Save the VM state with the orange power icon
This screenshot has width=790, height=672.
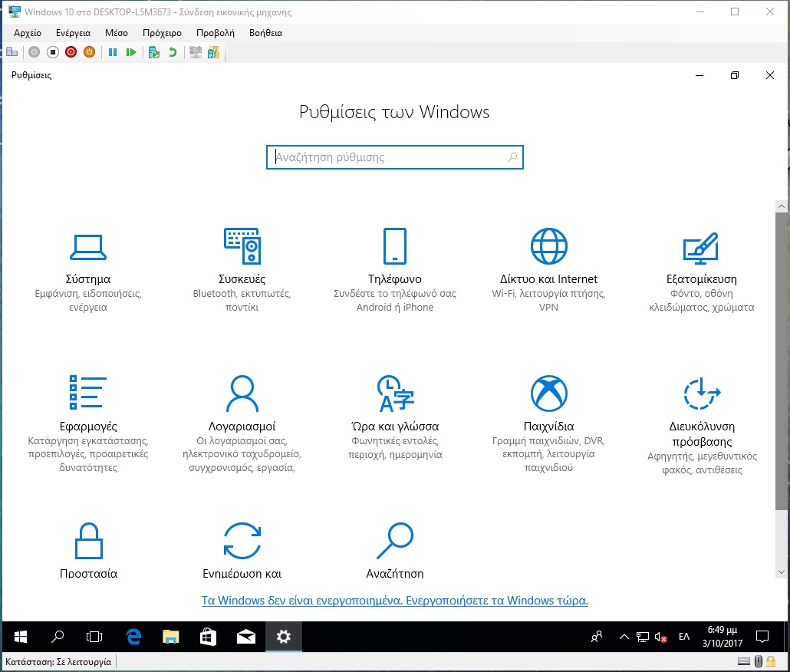click(x=89, y=52)
